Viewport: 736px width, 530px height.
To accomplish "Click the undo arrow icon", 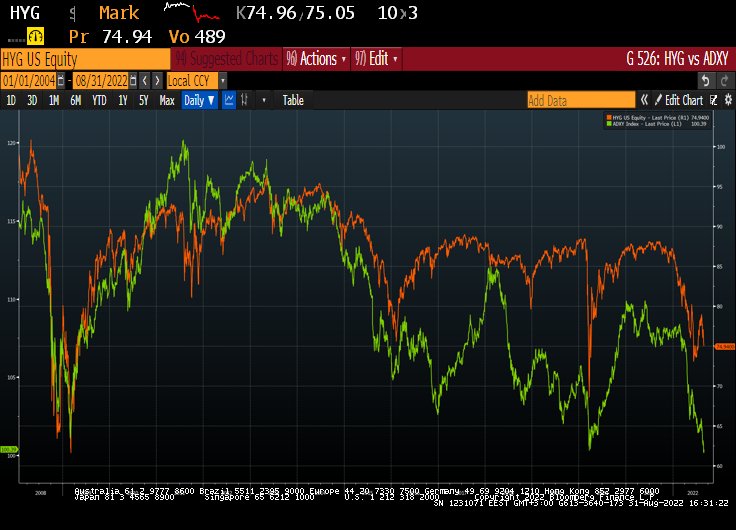I will coord(705,81).
